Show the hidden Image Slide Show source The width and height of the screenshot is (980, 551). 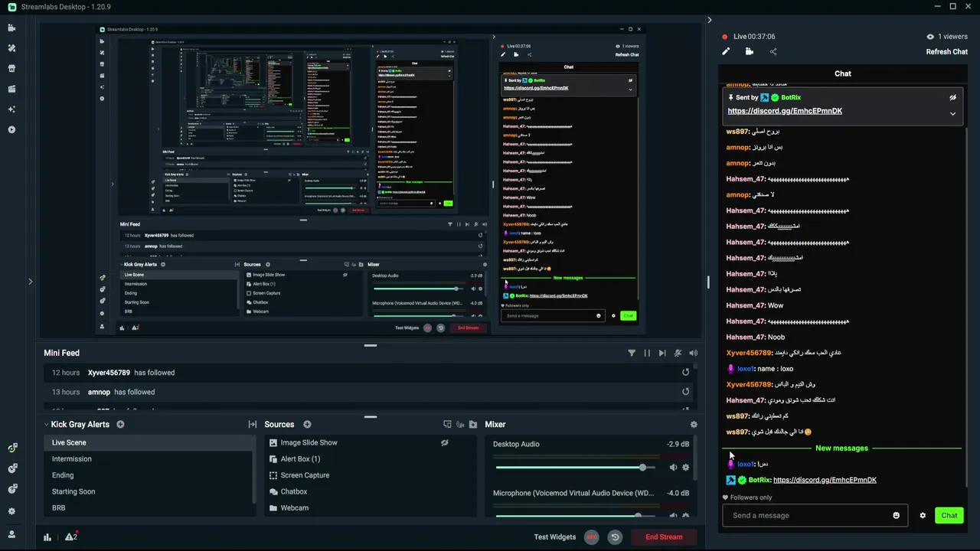pos(444,442)
